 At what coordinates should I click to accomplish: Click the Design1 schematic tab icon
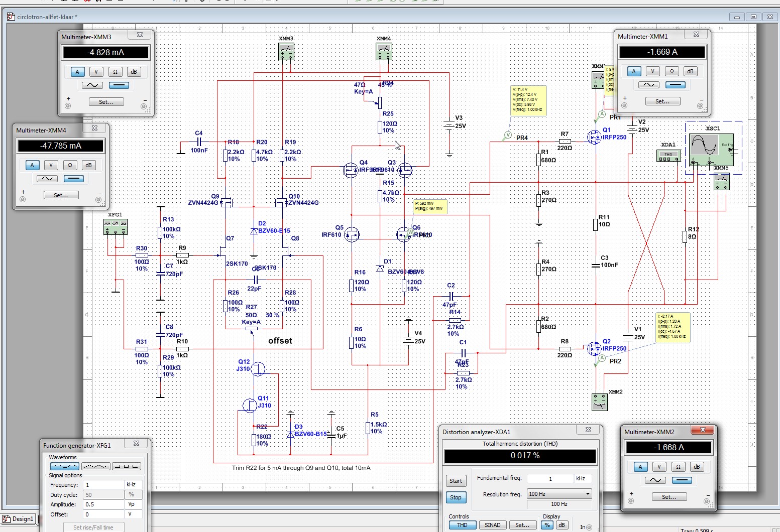click(7, 519)
